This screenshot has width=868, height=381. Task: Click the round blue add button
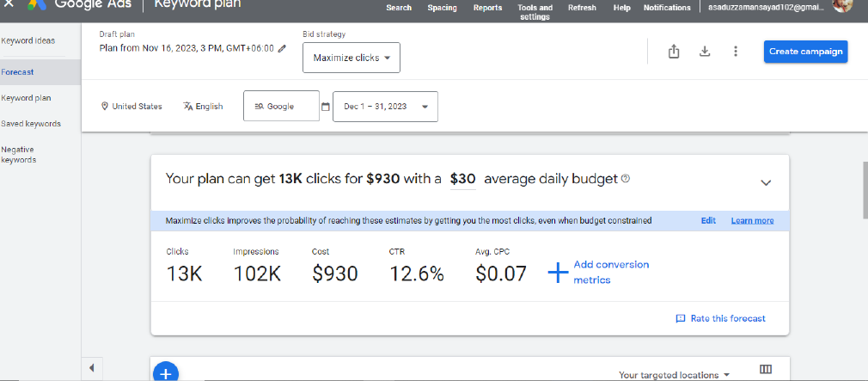click(165, 372)
